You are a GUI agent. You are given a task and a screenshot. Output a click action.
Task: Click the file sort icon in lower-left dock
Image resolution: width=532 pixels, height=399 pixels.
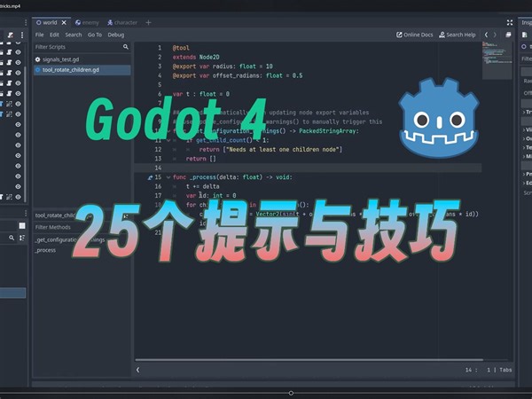(x=22, y=238)
